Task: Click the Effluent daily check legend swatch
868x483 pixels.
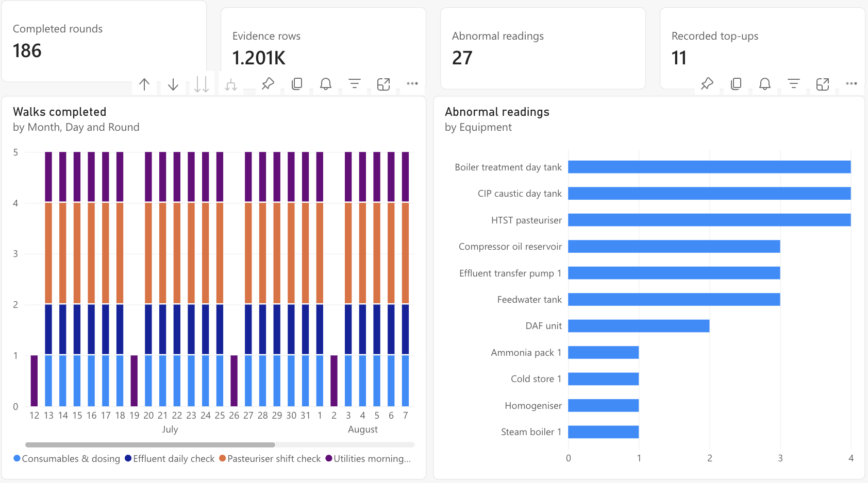Action: (128, 458)
